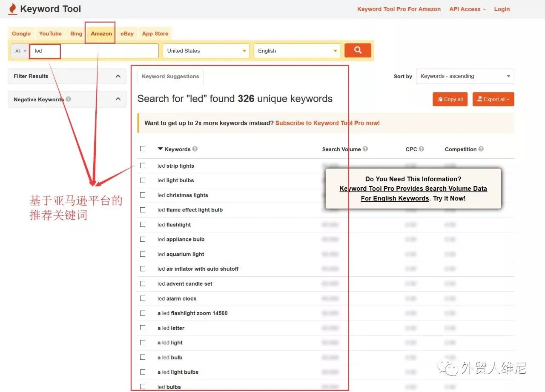Click help icon beside Search Volume header
Image resolution: width=545 pixels, height=392 pixels.
point(365,149)
